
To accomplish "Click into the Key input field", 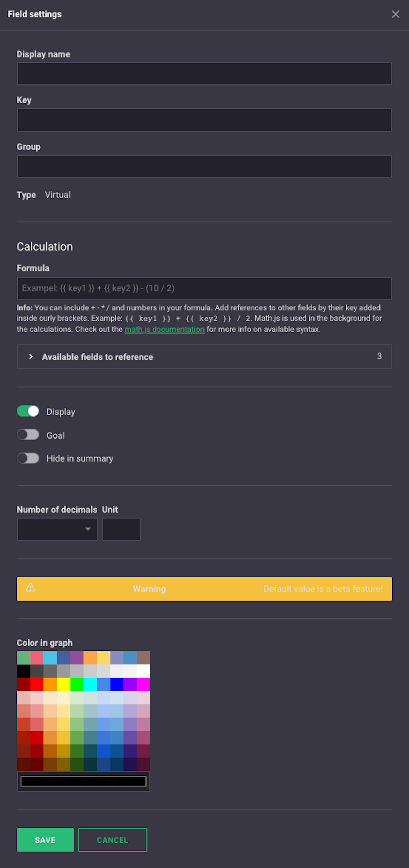I will 204,120.
